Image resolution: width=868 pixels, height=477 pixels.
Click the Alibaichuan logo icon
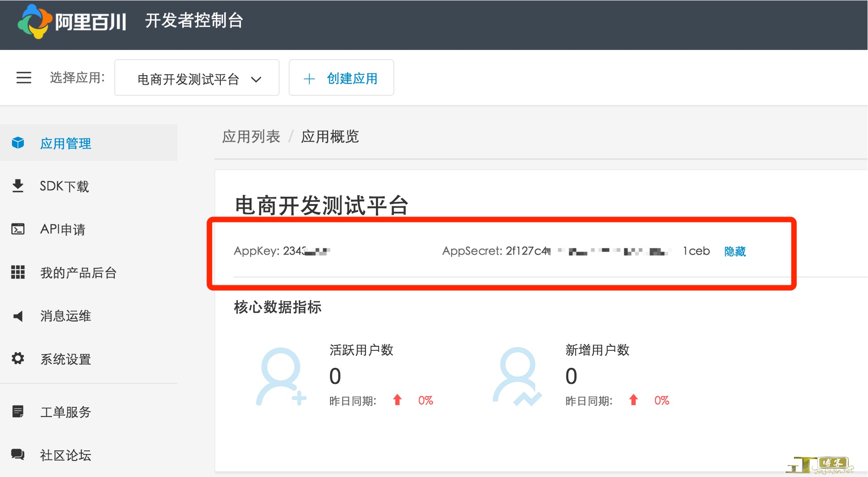coord(34,22)
